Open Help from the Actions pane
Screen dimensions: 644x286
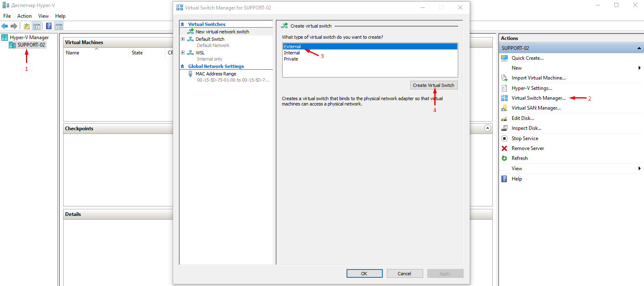[x=516, y=178]
